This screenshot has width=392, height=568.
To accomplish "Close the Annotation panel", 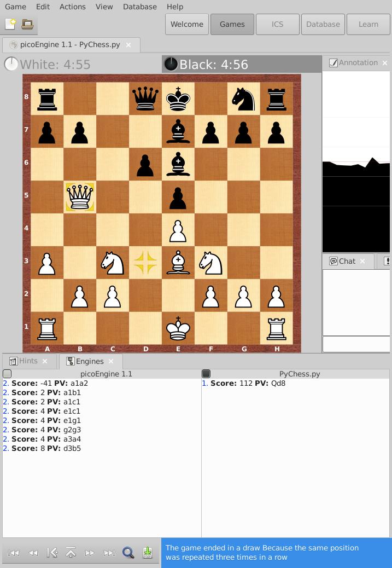I will pos(385,63).
